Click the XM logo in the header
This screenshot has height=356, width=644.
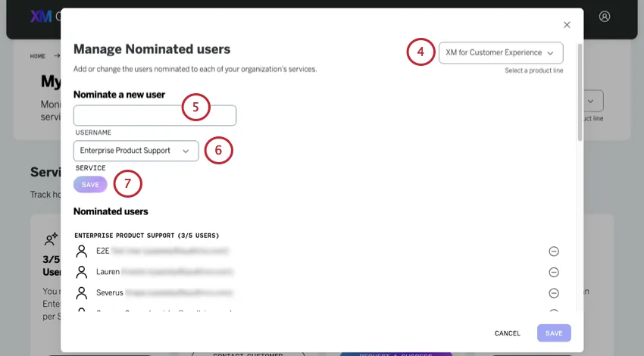tap(41, 17)
